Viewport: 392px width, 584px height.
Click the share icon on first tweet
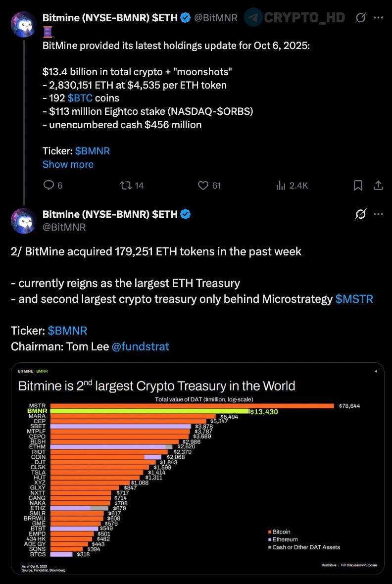click(378, 185)
